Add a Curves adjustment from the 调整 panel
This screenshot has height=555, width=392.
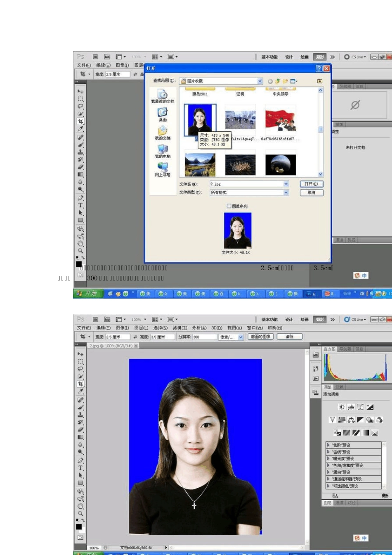pos(361,407)
